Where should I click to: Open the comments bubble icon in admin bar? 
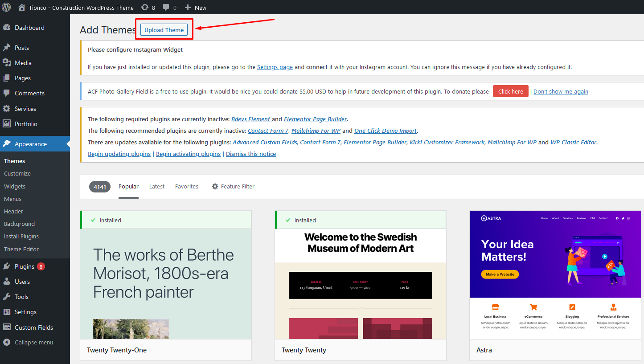tap(166, 7)
